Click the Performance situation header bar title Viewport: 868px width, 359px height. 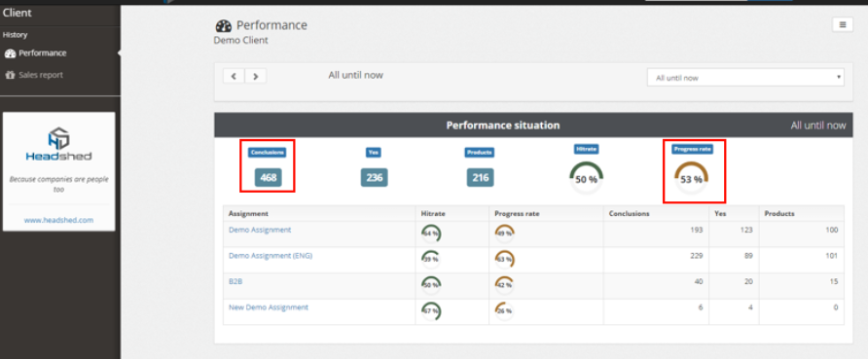coord(503,126)
